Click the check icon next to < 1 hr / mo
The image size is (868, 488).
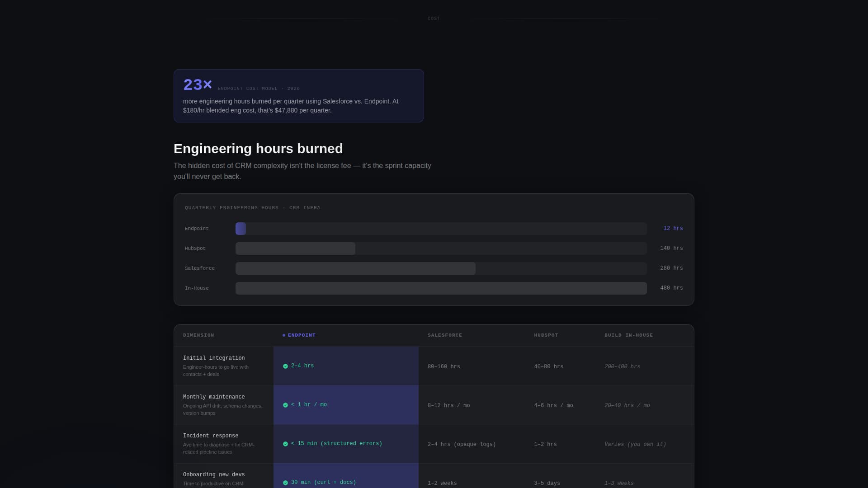(x=285, y=404)
